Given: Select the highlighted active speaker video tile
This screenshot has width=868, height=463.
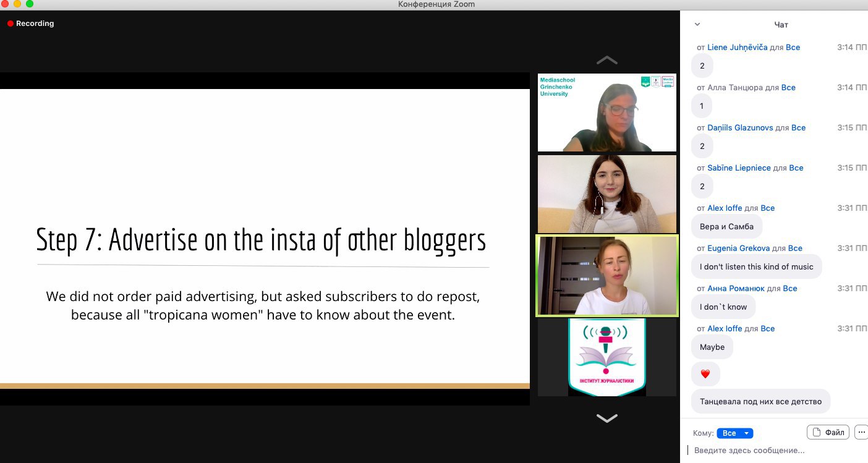Looking at the screenshot, I should [606, 275].
